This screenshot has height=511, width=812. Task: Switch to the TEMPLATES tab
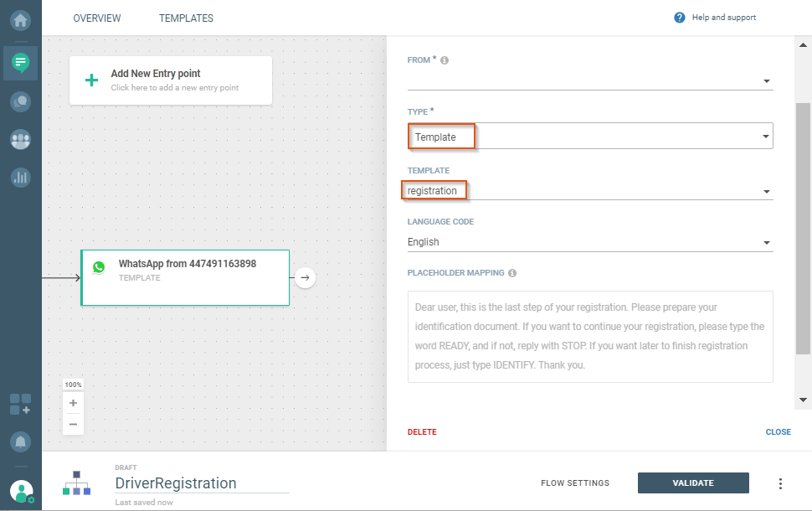pyautogui.click(x=186, y=18)
